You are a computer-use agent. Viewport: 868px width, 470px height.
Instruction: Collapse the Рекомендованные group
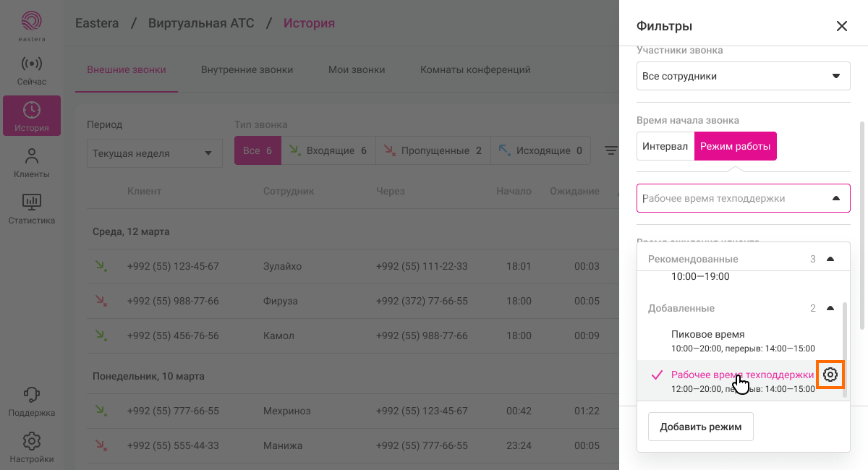point(830,259)
